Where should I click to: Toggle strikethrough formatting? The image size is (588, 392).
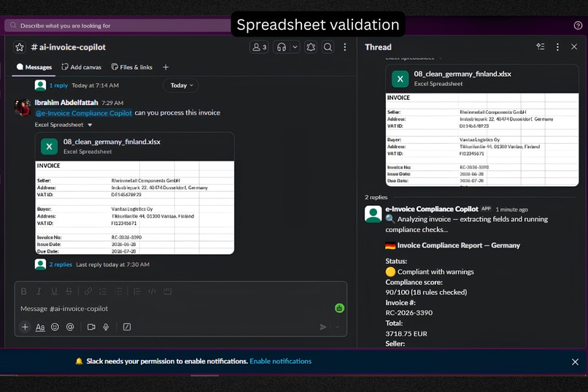(69, 291)
